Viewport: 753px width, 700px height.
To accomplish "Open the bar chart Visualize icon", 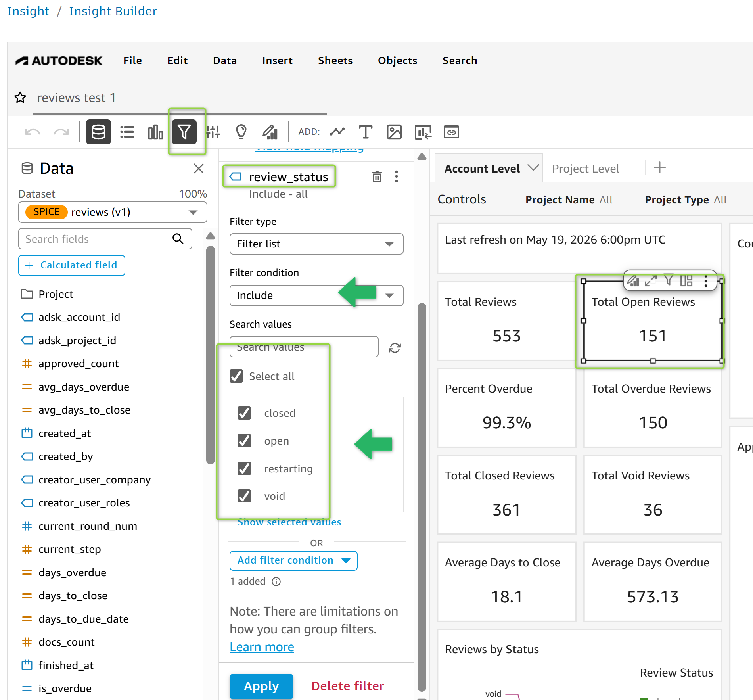I will [x=155, y=132].
